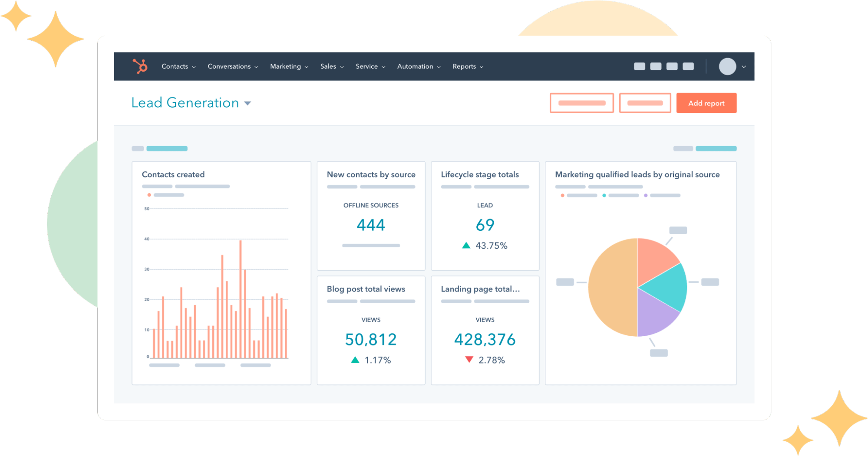Image resolution: width=868 pixels, height=456 pixels.
Task: Click the second square icon in the top bar
Action: pyautogui.click(x=655, y=66)
